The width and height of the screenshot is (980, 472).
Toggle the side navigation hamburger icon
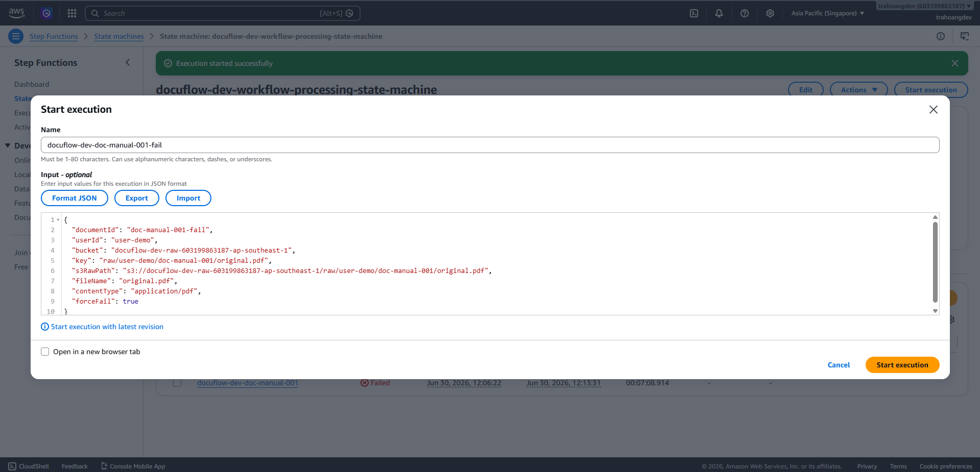(x=16, y=36)
